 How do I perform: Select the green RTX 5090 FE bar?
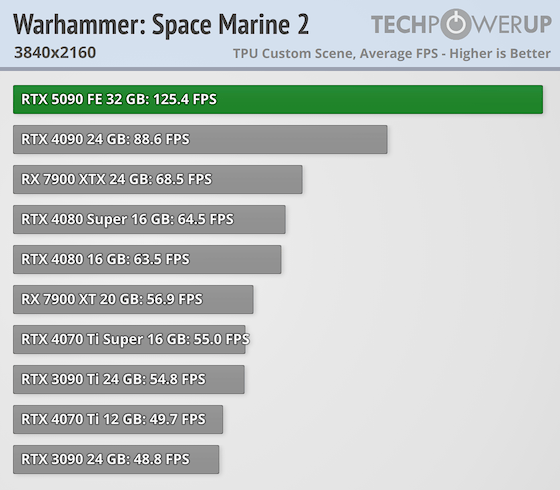tap(278, 99)
